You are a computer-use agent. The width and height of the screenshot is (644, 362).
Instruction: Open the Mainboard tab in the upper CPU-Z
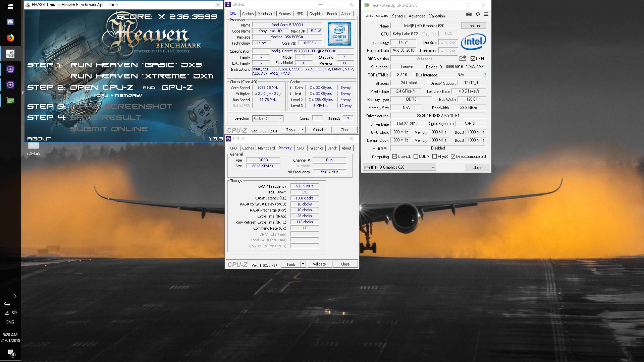click(266, 14)
